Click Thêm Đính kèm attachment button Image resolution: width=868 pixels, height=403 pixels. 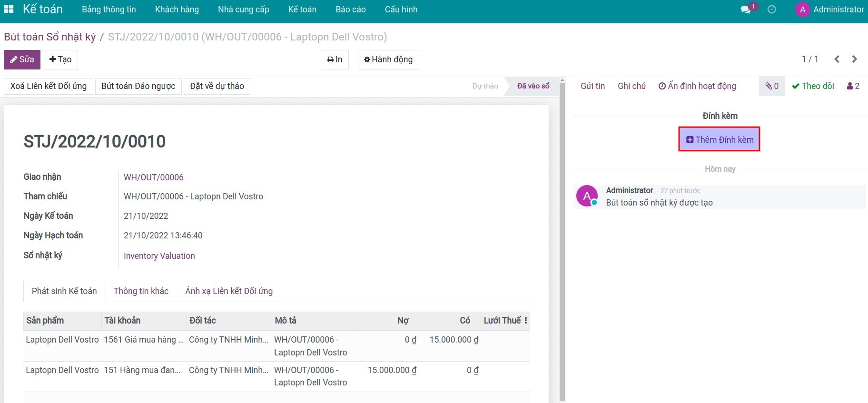click(719, 139)
